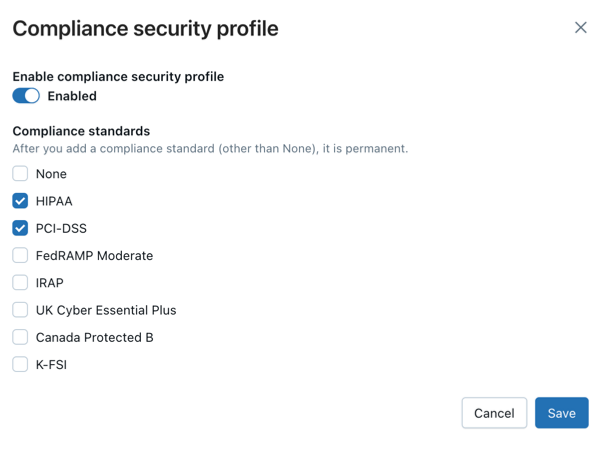Click the Cancel button

click(x=494, y=413)
